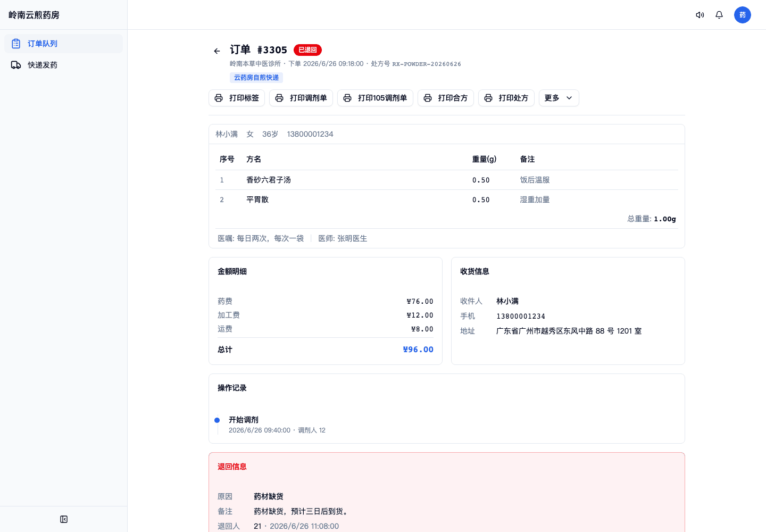
Task: Click the 订单队列 clipboard icon
Action: [16, 44]
